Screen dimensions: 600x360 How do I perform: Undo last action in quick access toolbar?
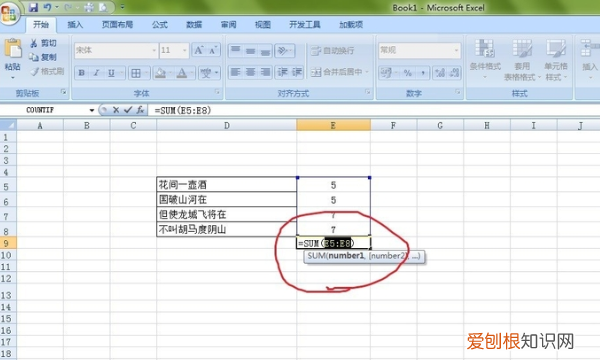point(47,7)
